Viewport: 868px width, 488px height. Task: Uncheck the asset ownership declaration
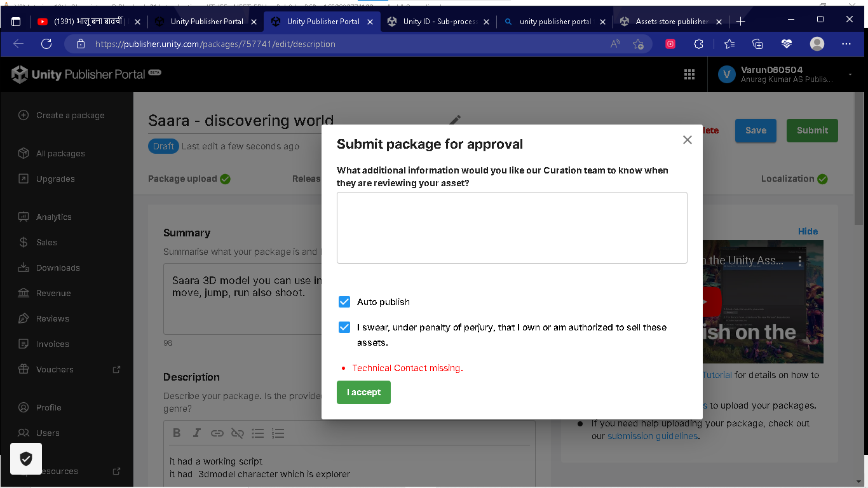[344, 327]
